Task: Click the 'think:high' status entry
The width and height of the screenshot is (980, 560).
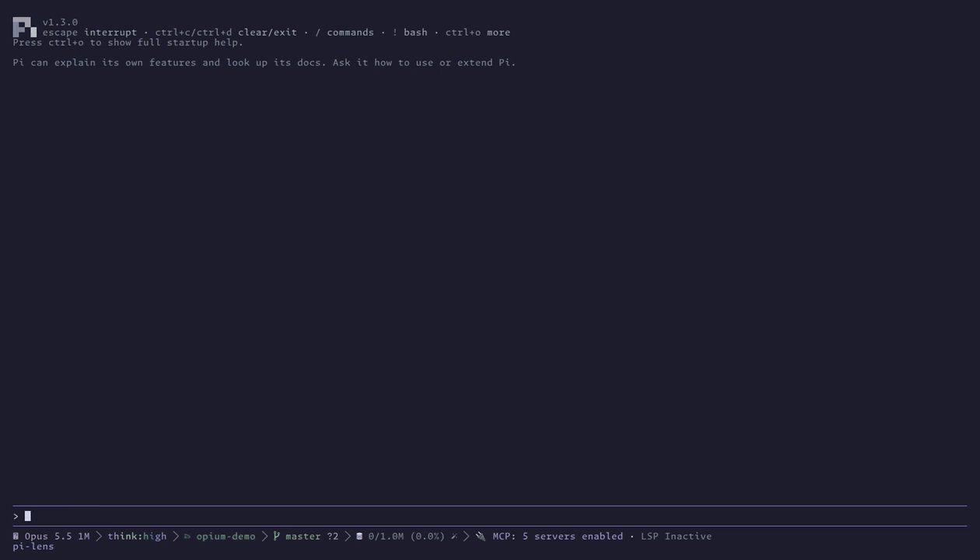Action: 137,536
